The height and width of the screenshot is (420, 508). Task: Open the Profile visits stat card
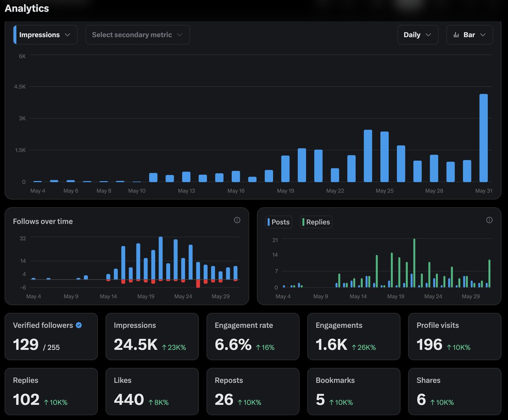coord(455,337)
